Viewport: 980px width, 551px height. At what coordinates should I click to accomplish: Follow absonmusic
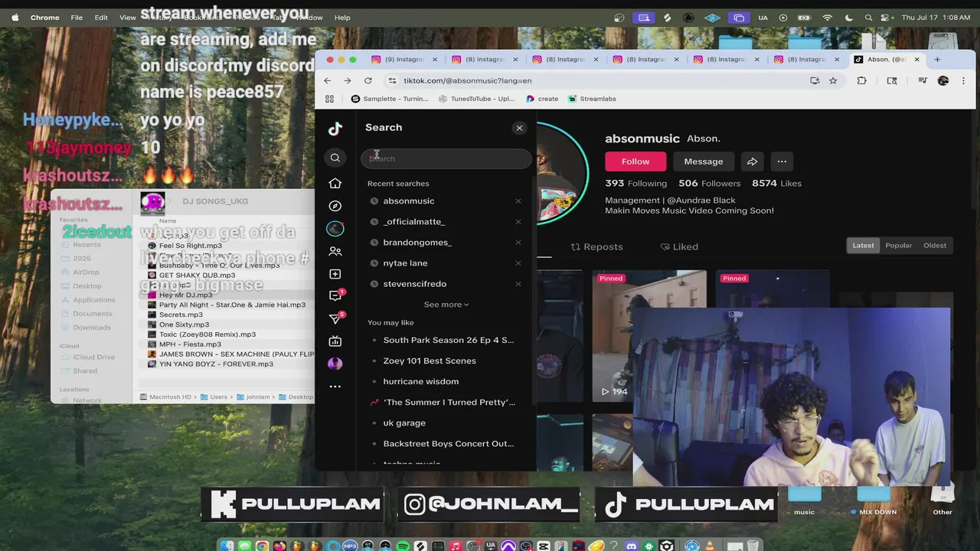pos(635,161)
